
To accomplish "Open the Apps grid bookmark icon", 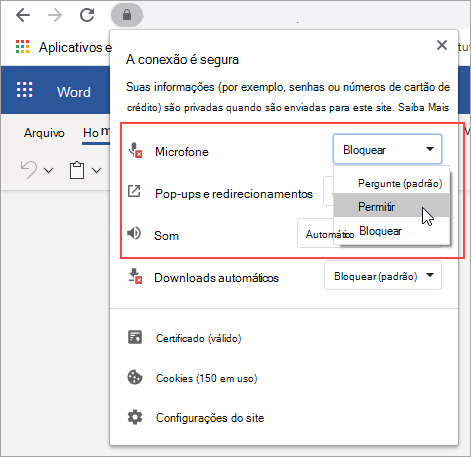I will [x=23, y=47].
